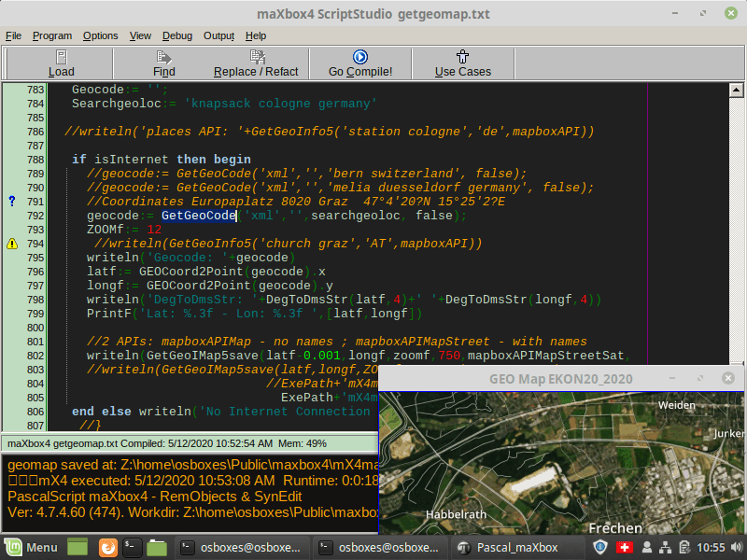Open Replace / Refact from the toolbar
747x560 pixels.
click(256, 58)
